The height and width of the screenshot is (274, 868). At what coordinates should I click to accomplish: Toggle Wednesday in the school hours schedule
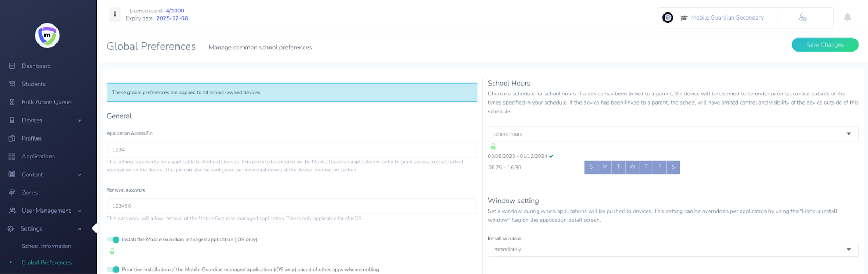pos(632,167)
